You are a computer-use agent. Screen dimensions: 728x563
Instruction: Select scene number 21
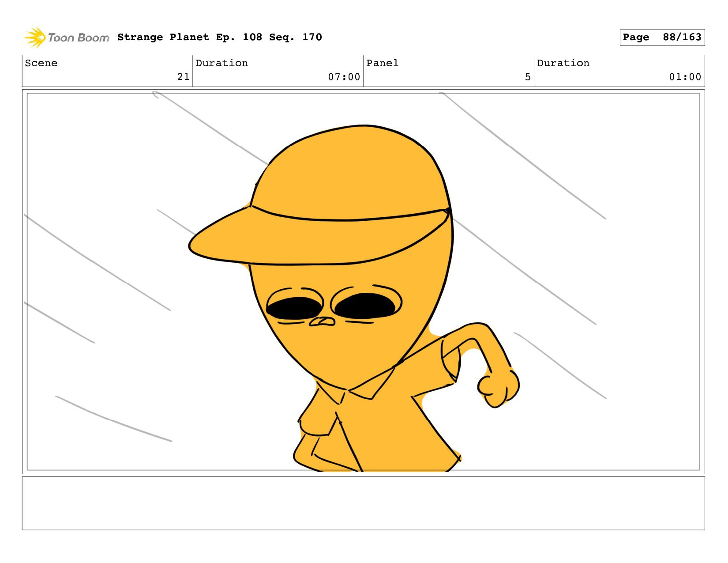(x=184, y=77)
